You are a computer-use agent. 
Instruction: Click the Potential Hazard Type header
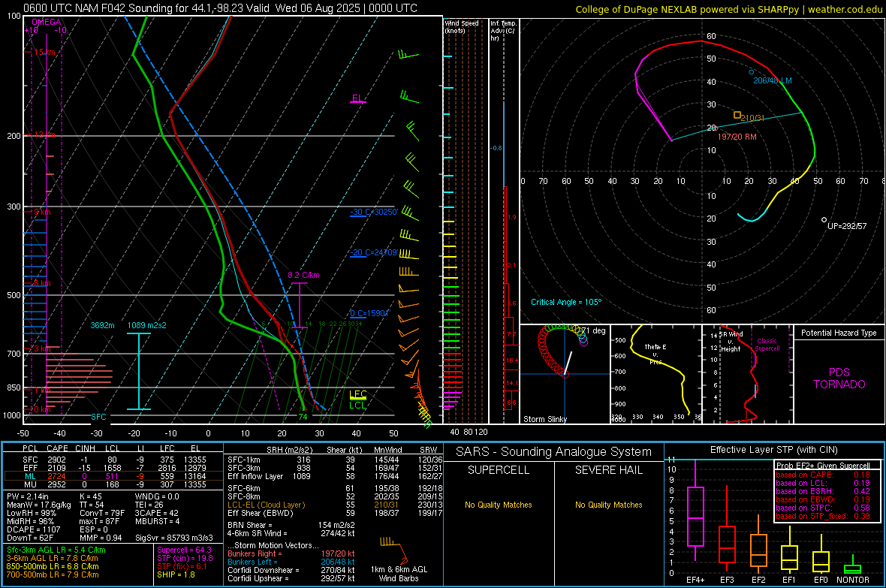[x=839, y=333]
